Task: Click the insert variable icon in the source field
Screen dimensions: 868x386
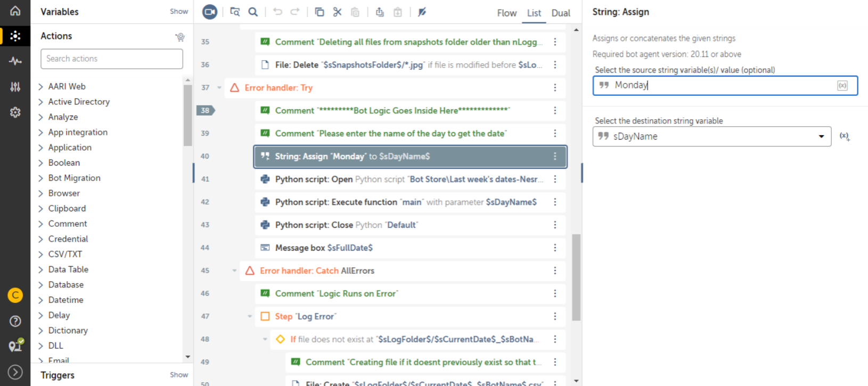Action: [x=842, y=86]
